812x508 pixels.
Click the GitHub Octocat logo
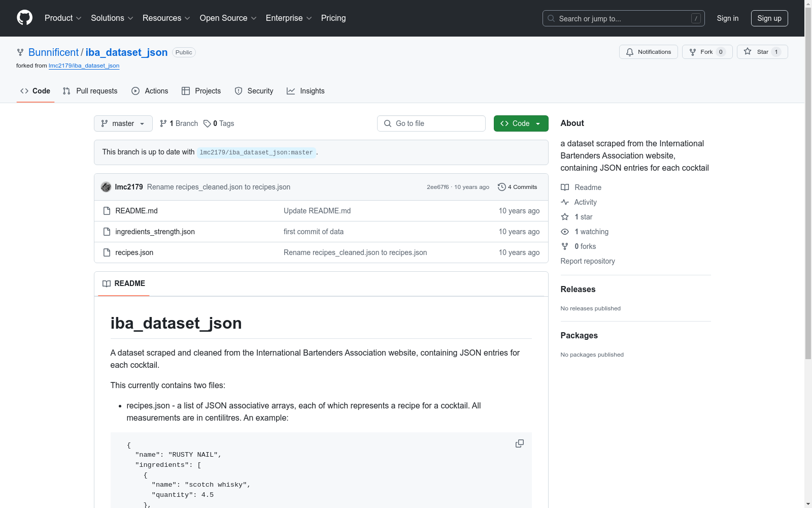click(x=24, y=18)
